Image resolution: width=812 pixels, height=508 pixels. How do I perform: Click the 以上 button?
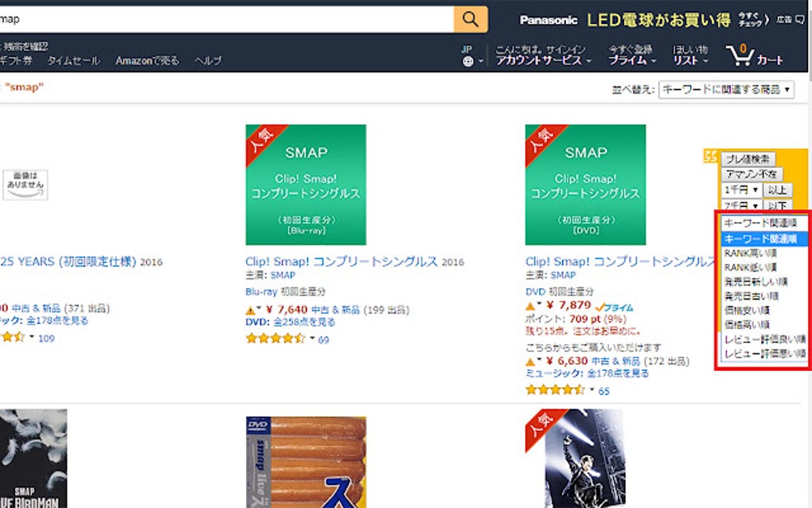(777, 190)
